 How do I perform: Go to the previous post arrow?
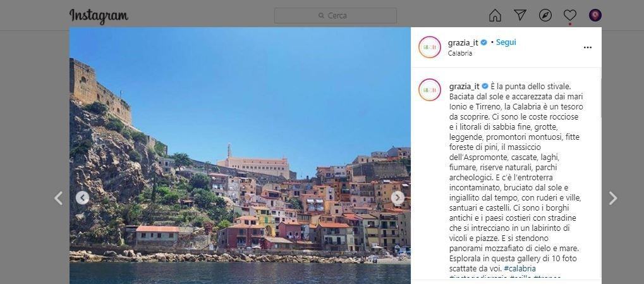click(59, 198)
